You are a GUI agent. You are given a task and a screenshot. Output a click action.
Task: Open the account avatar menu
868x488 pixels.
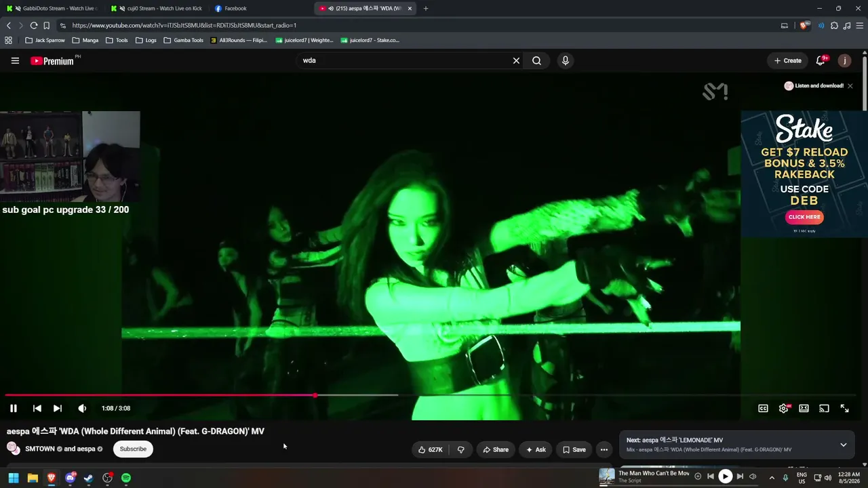844,60
